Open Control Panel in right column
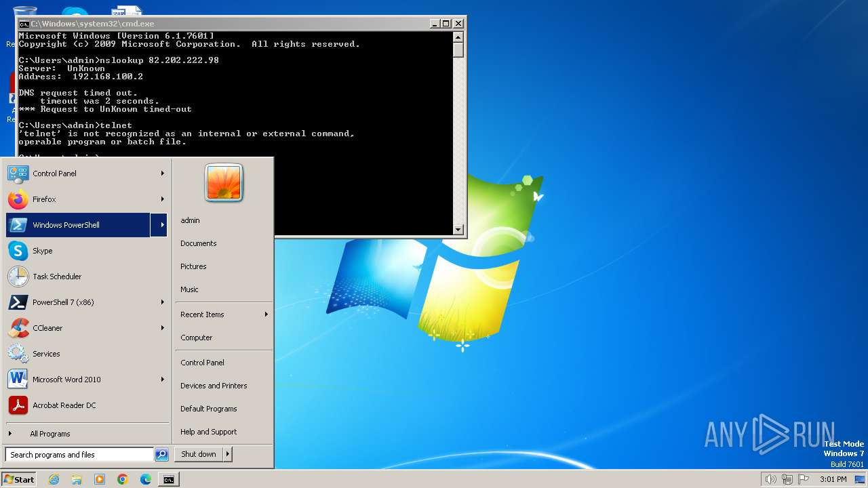868x488 pixels. click(202, 363)
